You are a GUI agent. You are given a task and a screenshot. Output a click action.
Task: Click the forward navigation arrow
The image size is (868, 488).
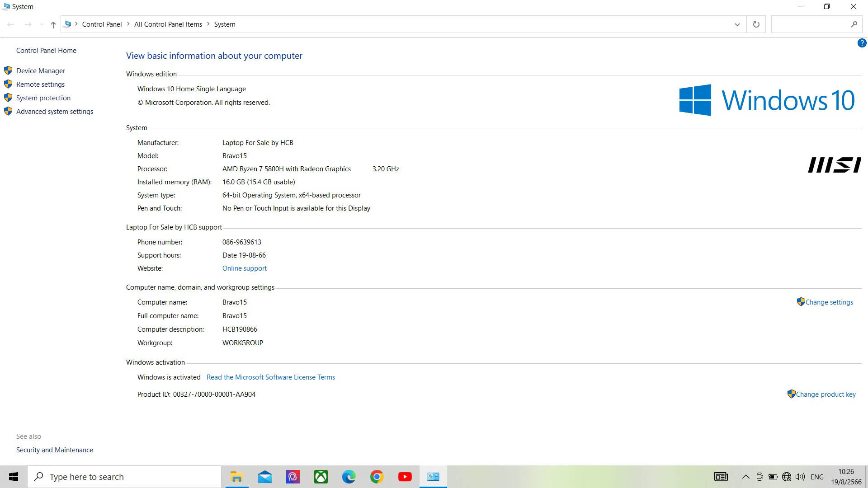(x=28, y=24)
